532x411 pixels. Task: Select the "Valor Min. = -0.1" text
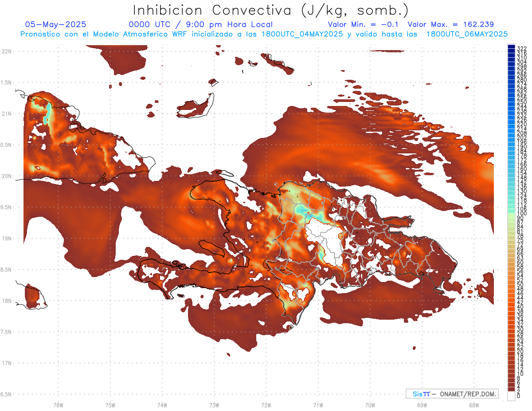point(363,24)
